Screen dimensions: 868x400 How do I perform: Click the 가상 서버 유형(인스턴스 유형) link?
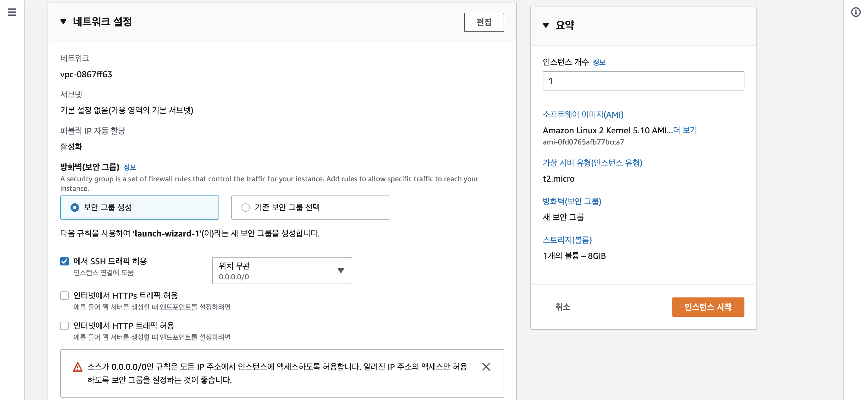coord(592,163)
